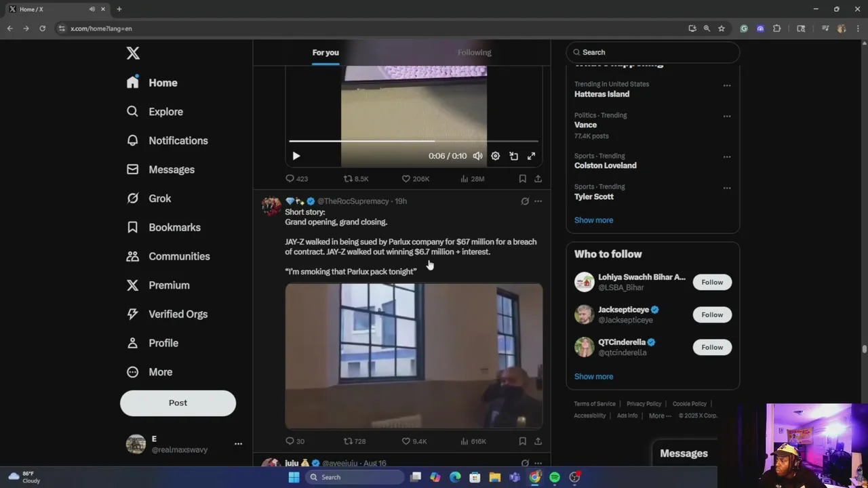Screen dimensions: 868x488
Task: Reply to post with 423 comments
Action: [x=296, y=179]
